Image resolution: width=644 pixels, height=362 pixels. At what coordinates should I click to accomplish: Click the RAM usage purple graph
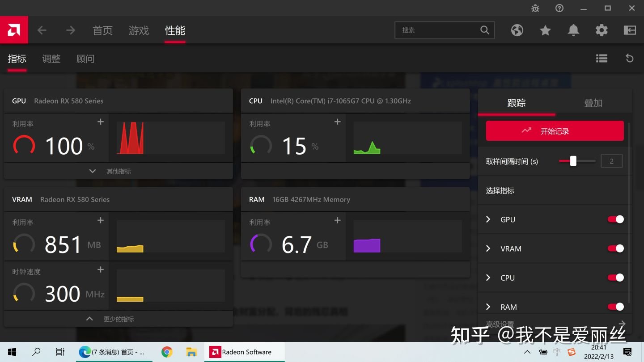[x=407, y=236]
